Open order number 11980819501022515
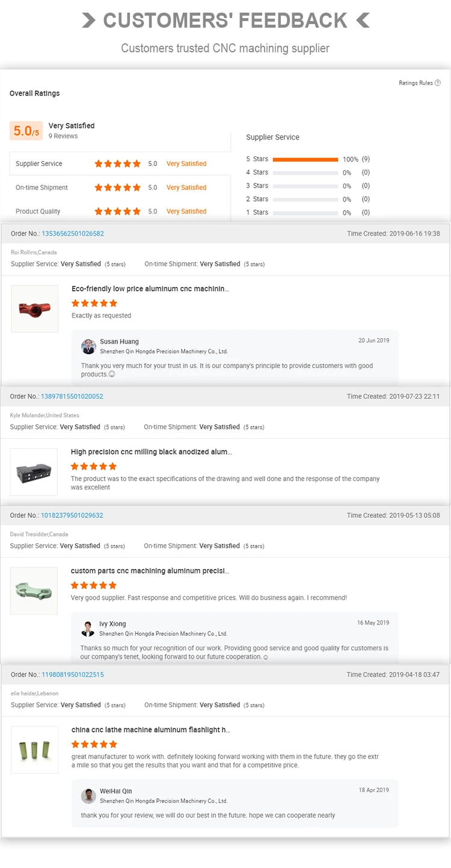The height and width of the screenshot is (868, 451). [x=73, y=675]
